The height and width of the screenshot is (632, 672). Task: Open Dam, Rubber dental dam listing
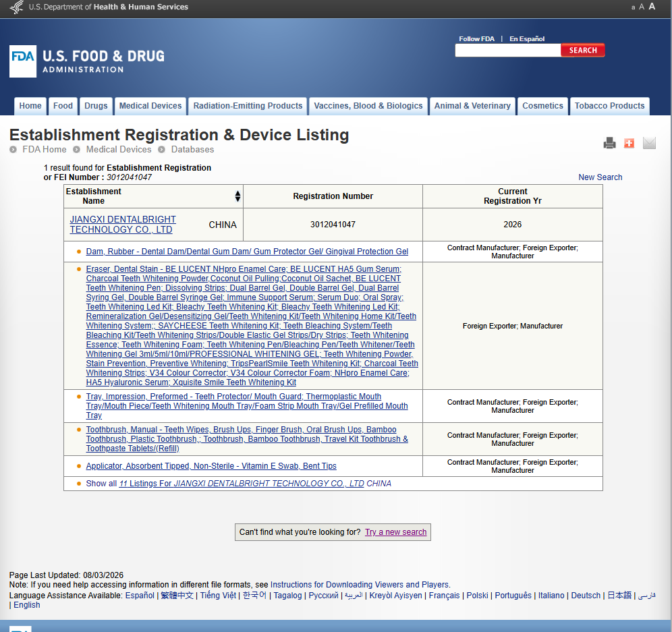247,252
